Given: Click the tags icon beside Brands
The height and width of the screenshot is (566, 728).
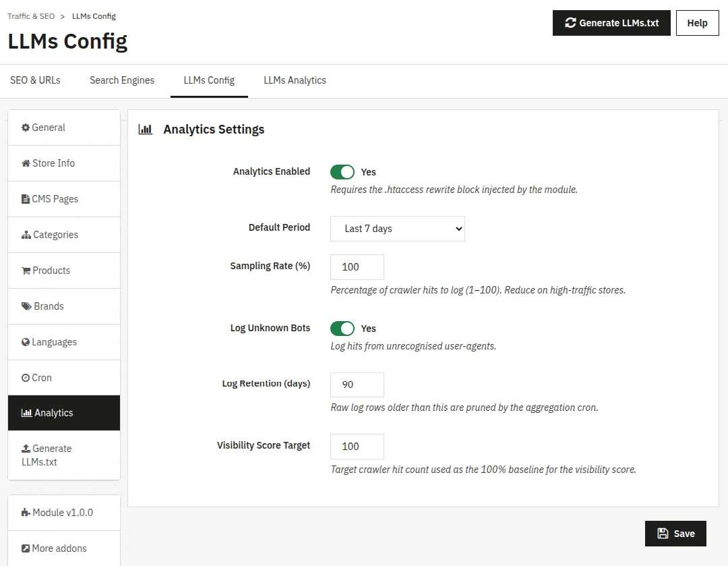Looking at the screenshot, I should point(26,306).
